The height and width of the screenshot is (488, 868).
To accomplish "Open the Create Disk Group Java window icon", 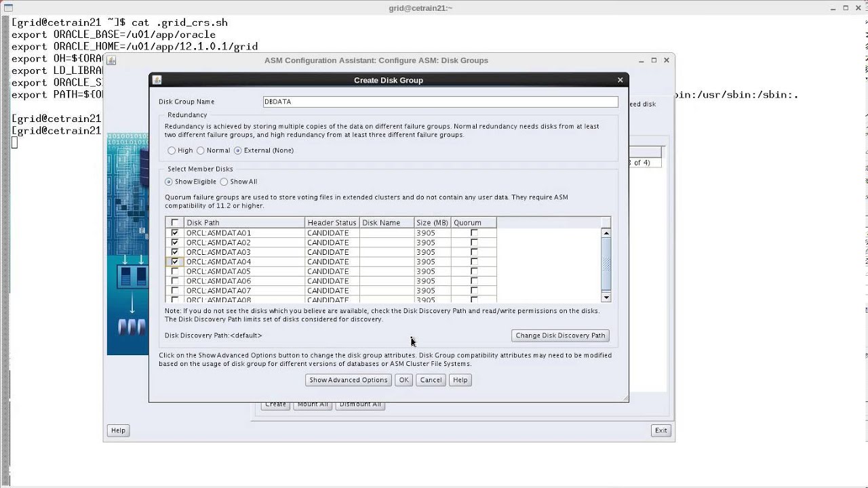I will (x=157, y=80).
